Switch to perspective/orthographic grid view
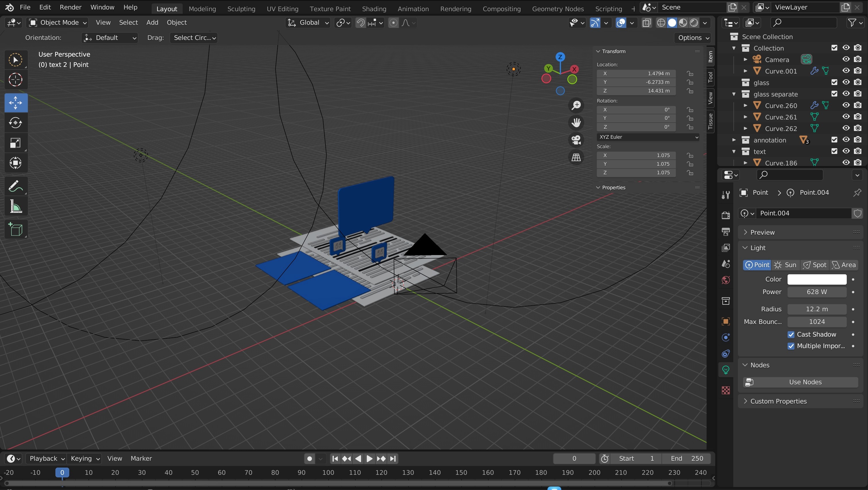 576,157
